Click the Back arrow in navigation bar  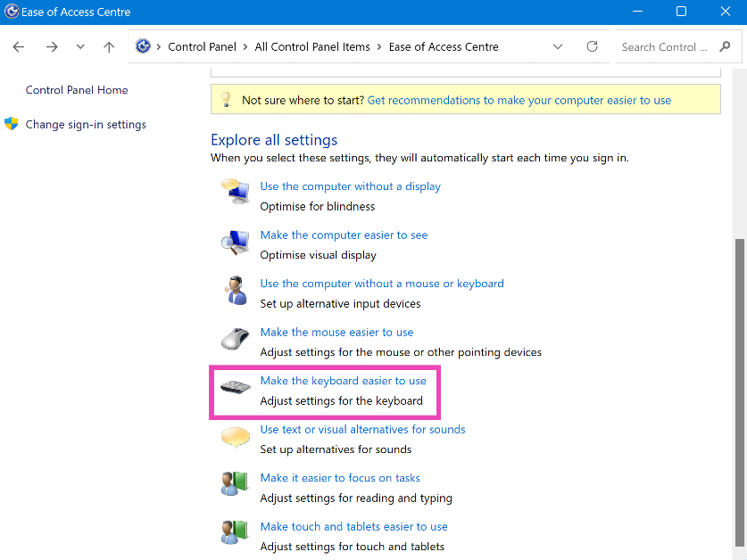[x=19, y=47]
